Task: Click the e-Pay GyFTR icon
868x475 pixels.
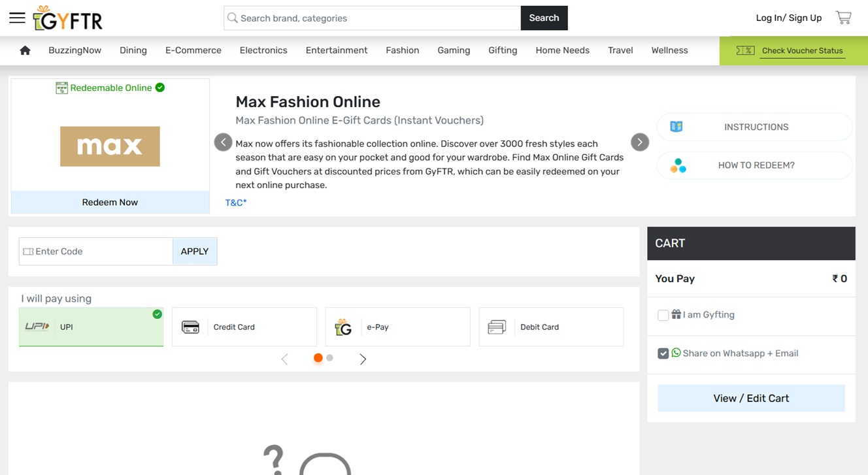Action: pyautogui.click(x=343, y=327)
